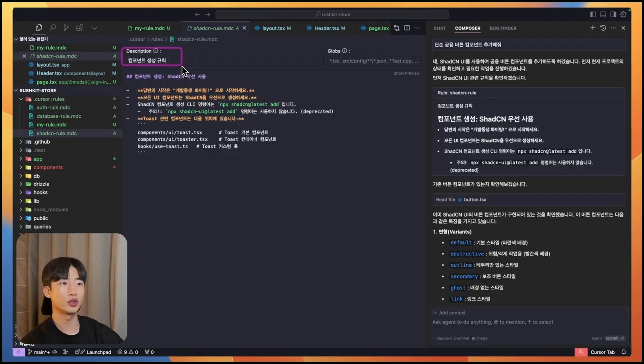
Task: Click the Show Preview link
Action: click(x=406, y=73)
